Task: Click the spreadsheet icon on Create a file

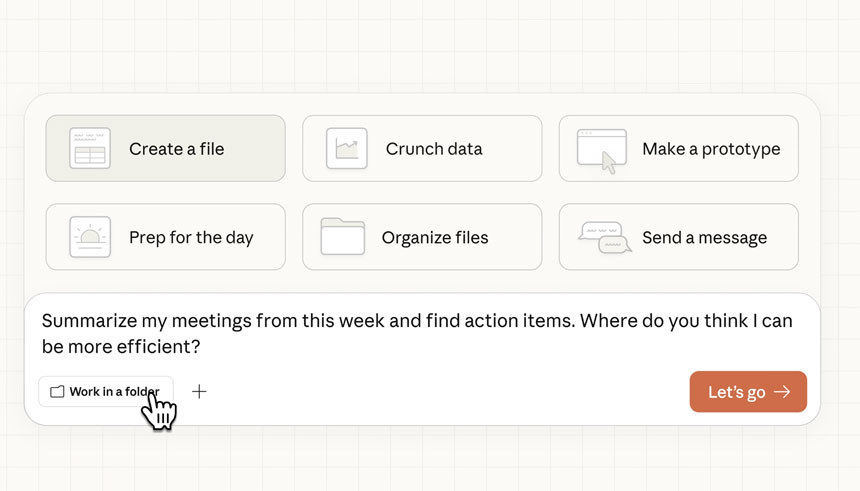Action: (90, 149)
